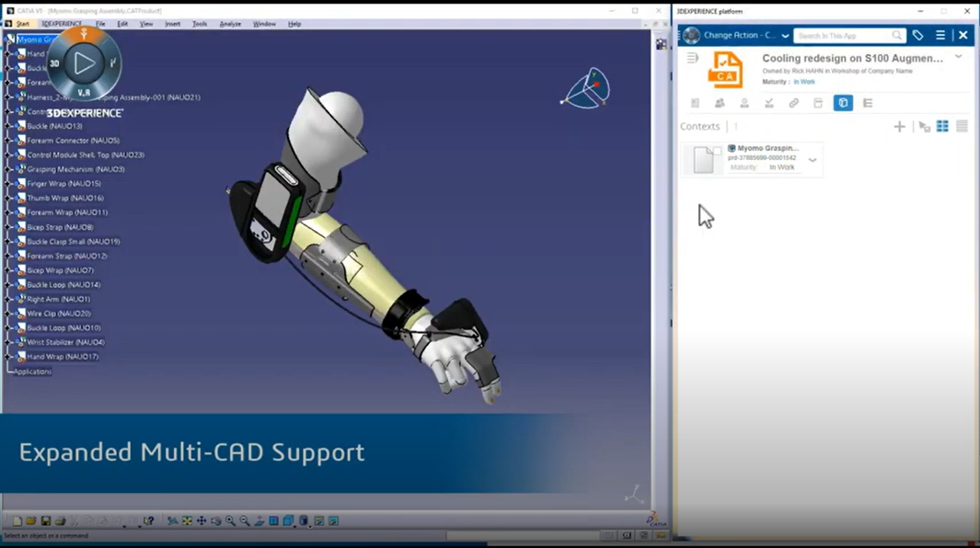Image resolution: width=980 pixels, height=548 pixels.
Task: Click the Myomo Graspin context thumbnail
Action: (x=704, y=160)
